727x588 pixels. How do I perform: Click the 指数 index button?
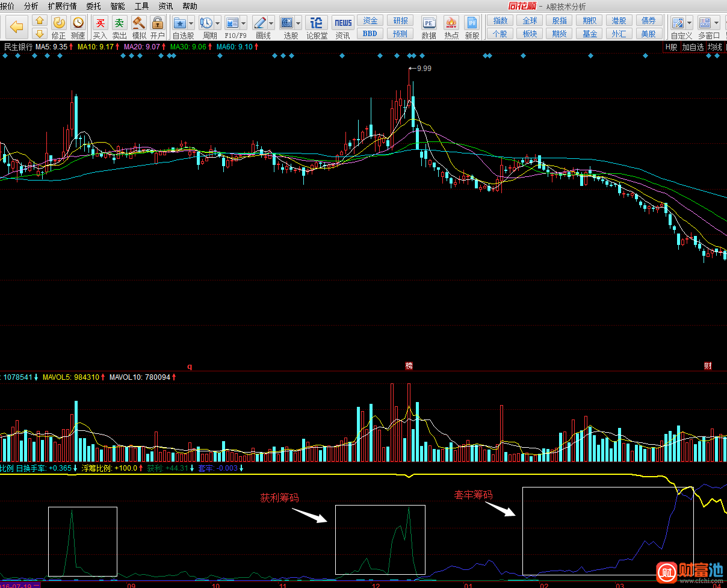[x=500, y=20]
